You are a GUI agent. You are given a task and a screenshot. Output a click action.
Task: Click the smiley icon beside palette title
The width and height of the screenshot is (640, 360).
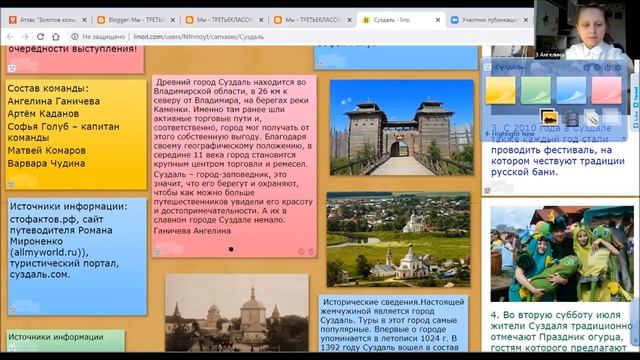tap(487, 67)
